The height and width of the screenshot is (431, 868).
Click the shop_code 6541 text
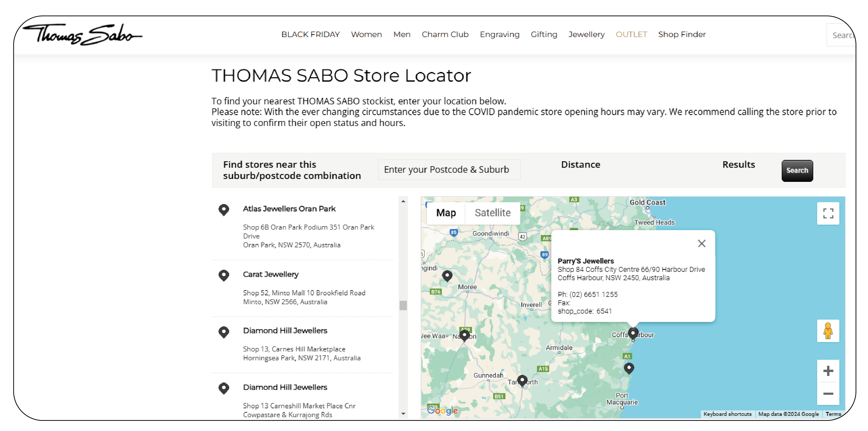(x=584, y=311)
